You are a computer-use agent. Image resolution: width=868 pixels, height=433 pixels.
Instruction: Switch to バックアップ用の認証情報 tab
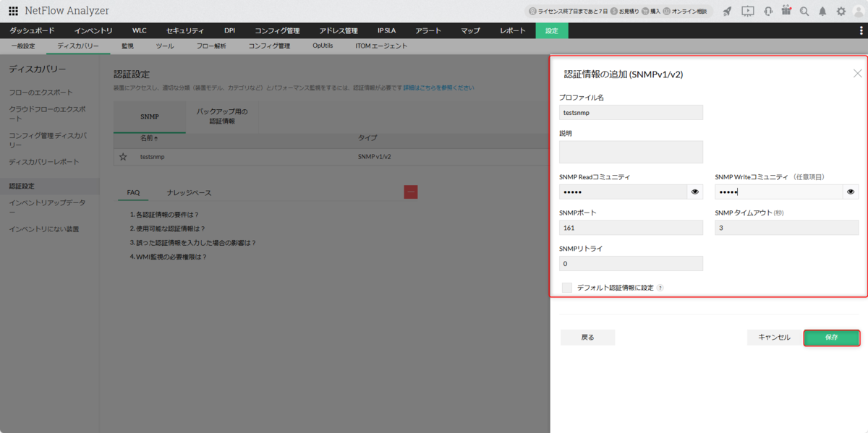click(222, 116)
